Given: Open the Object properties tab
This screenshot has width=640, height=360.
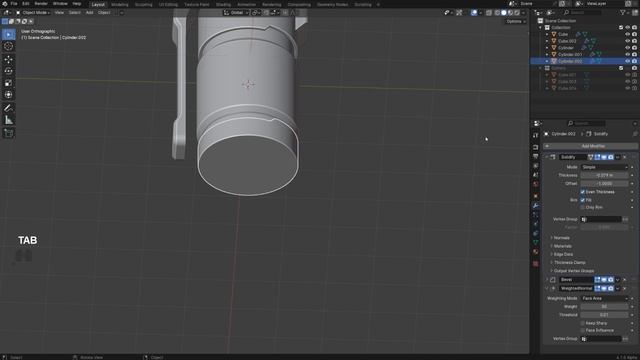Looking at the screenshot, I should pyautogui.click(x=536, y=196).
